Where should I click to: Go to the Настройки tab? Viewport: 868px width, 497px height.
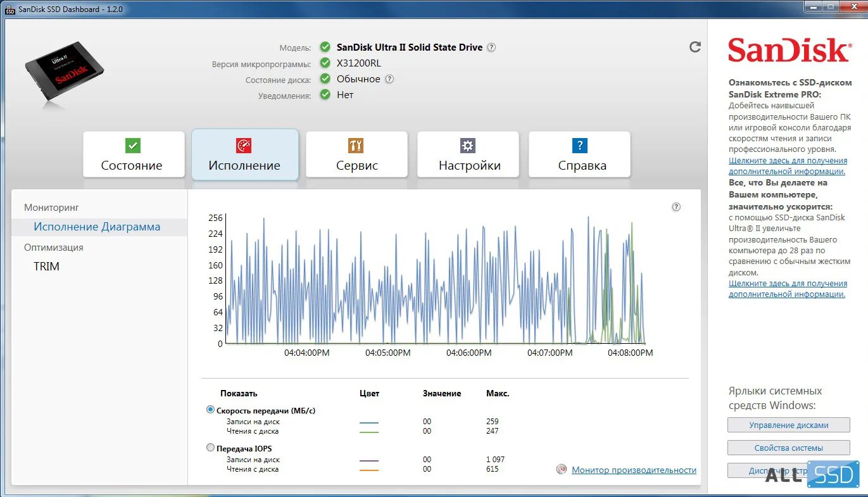point(468,154)
